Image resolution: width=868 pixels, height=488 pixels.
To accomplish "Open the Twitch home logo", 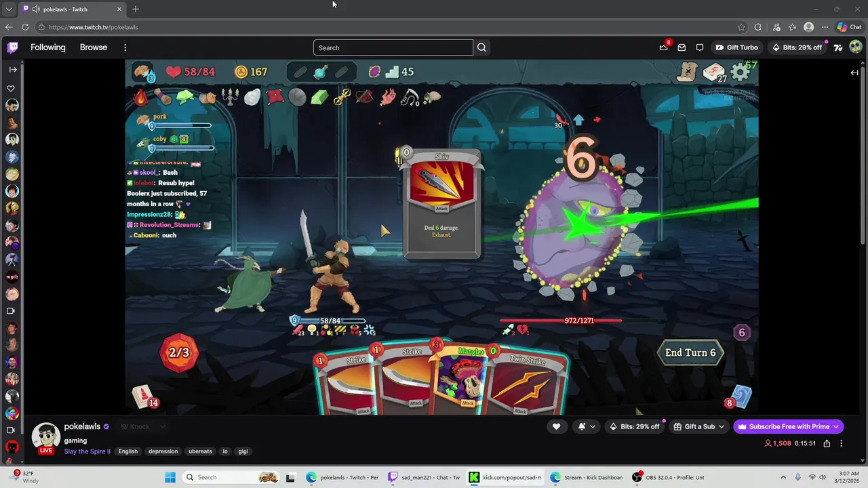I will point(13,47).
